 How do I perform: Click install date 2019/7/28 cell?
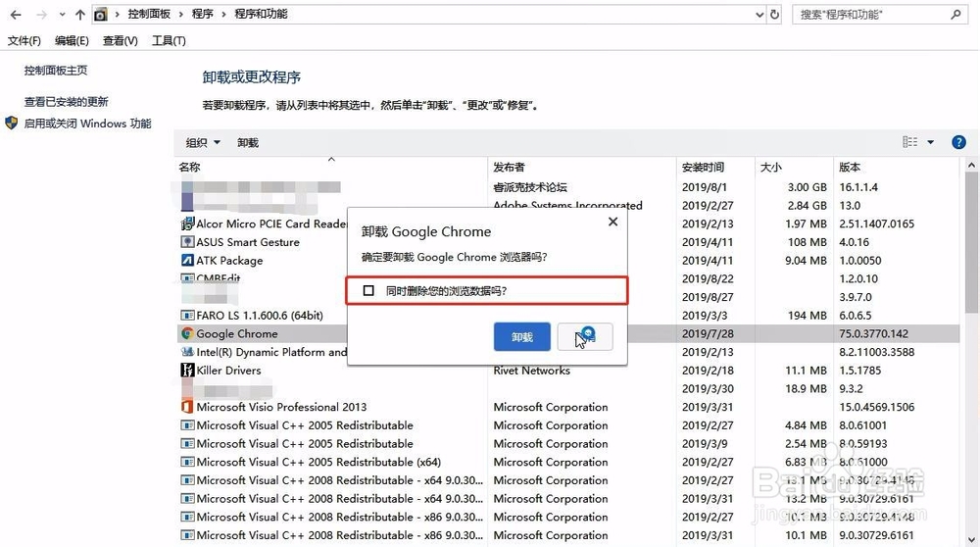[708, 334]
